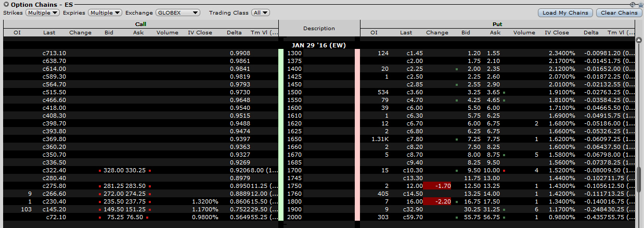Select the JAN 29 '16 (EW) expiry row
The height and width of the screenshot is (228, 644).
tap(318, 45)
